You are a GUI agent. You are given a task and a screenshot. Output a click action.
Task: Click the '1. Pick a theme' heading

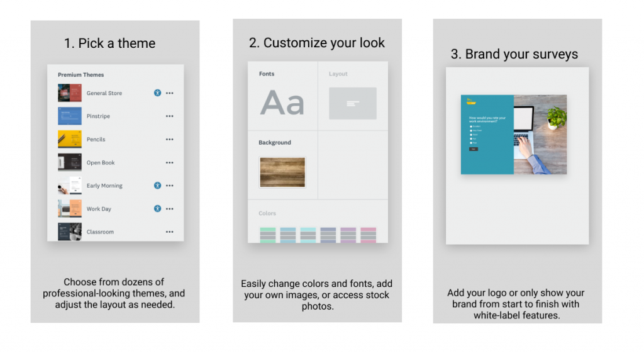pyautogui.click(x=109, y=43)
